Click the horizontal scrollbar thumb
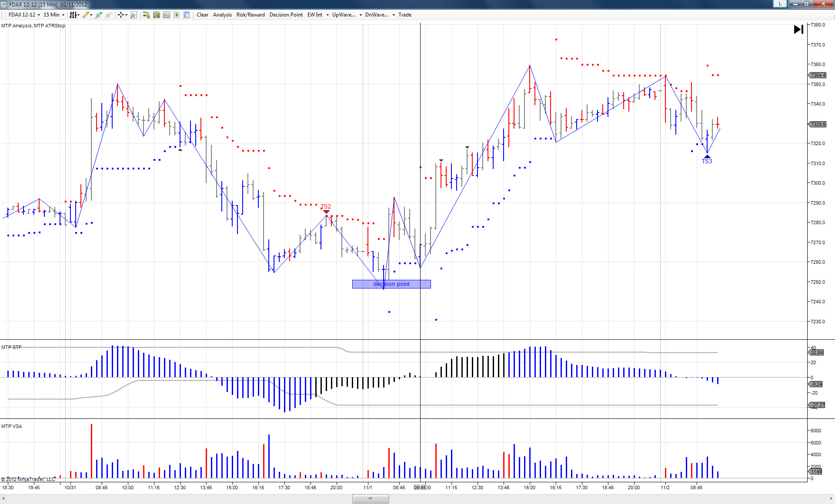This screenshot has width=835, height=504. pos(371,499)
